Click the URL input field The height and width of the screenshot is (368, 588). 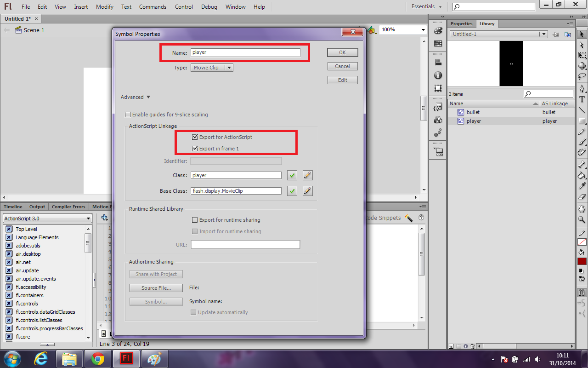[x=245, y=244]
